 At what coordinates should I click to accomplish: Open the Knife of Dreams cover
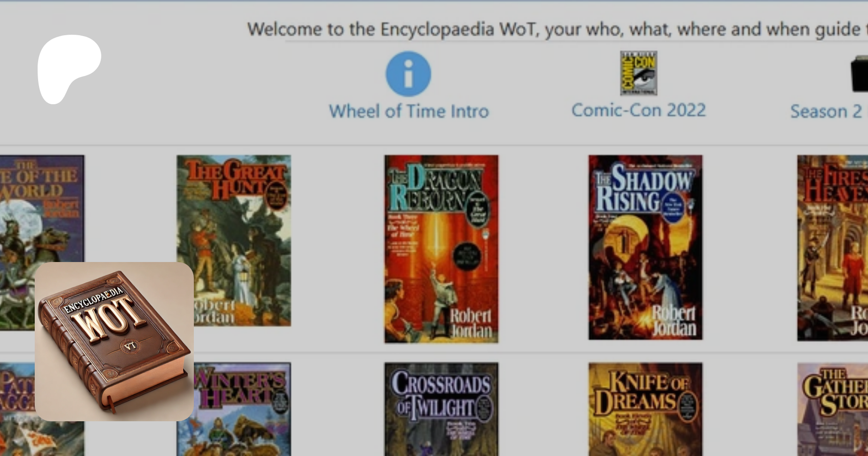point(645,409)
